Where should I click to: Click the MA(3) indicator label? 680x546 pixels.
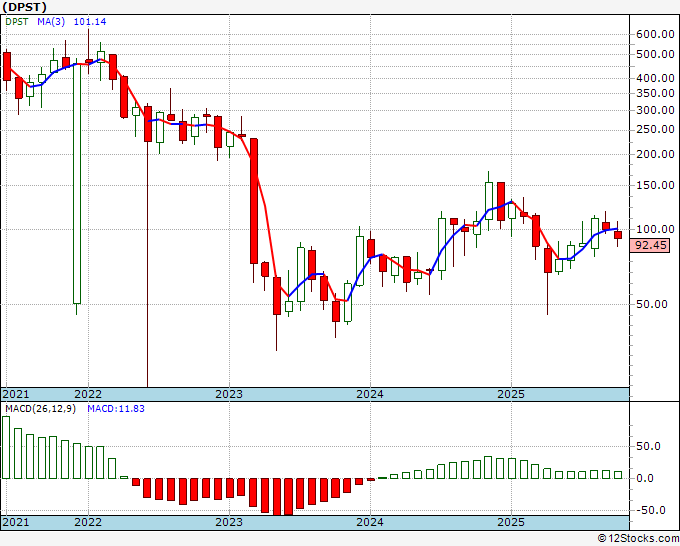tap(51, 22)
